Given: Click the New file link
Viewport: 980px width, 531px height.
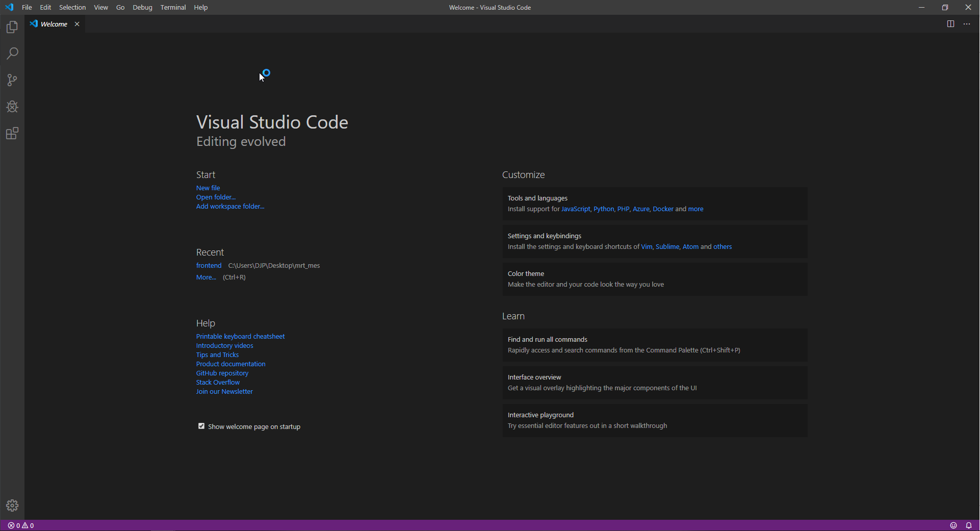Looking at the screenshot, I should click(208, 188).
